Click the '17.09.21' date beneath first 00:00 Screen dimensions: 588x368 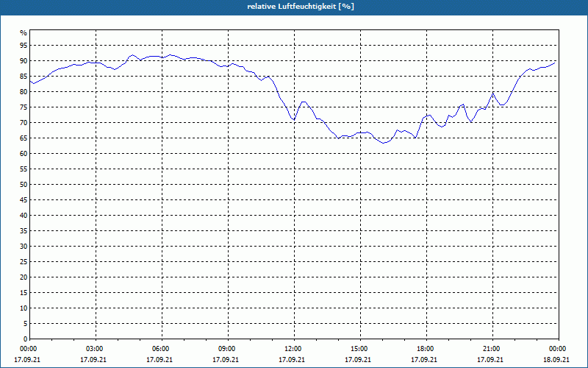pos(27,360)
